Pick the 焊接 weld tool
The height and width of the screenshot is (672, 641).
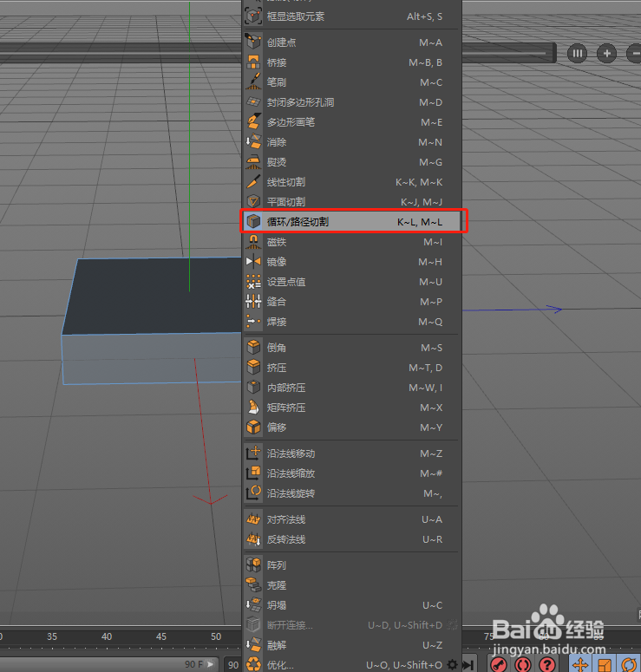351,322
